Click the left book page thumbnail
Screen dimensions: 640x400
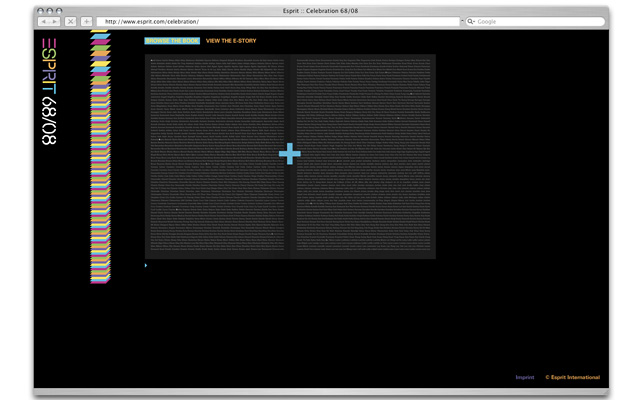coord(217,156)
